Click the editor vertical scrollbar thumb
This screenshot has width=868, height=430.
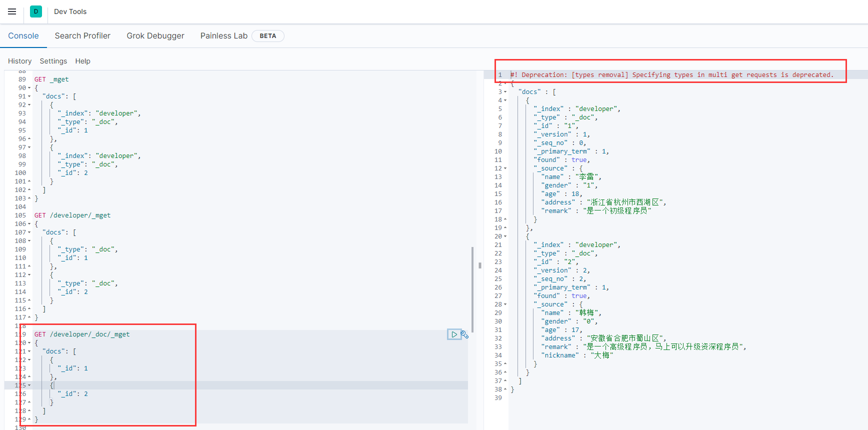tap(472, 289)
